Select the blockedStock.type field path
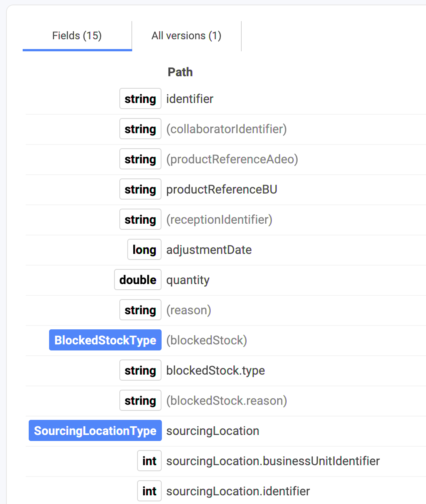The width and height of the screenshot is (426, 504). pos(216,370)
